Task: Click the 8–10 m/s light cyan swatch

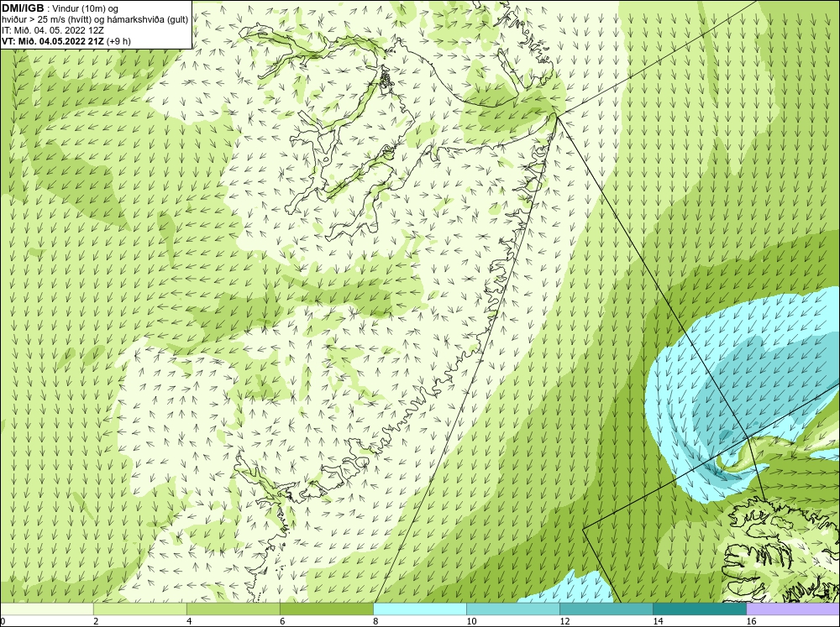Action: tap(420, 609)
